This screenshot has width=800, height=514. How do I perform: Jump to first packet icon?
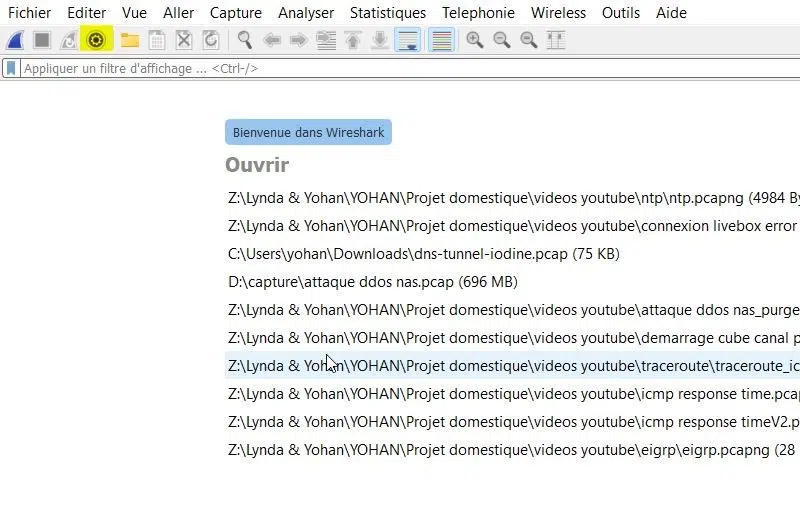pyautogui.click(x=353, y=40)
